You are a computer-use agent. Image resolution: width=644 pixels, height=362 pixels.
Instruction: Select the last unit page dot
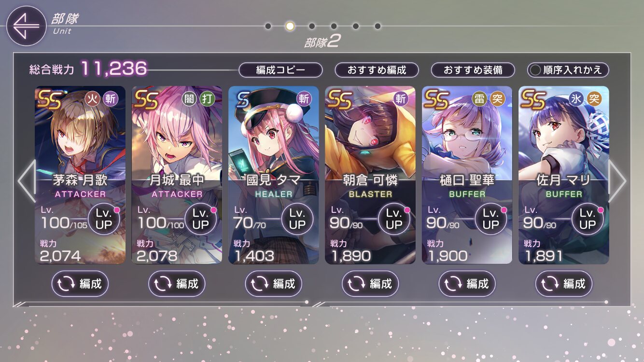pyautogui.click(x=378, y=26)
